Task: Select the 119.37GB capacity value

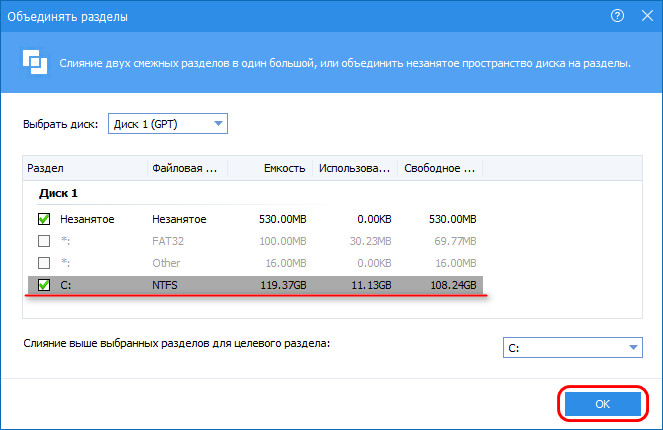Action: click(x=283, y=285)
